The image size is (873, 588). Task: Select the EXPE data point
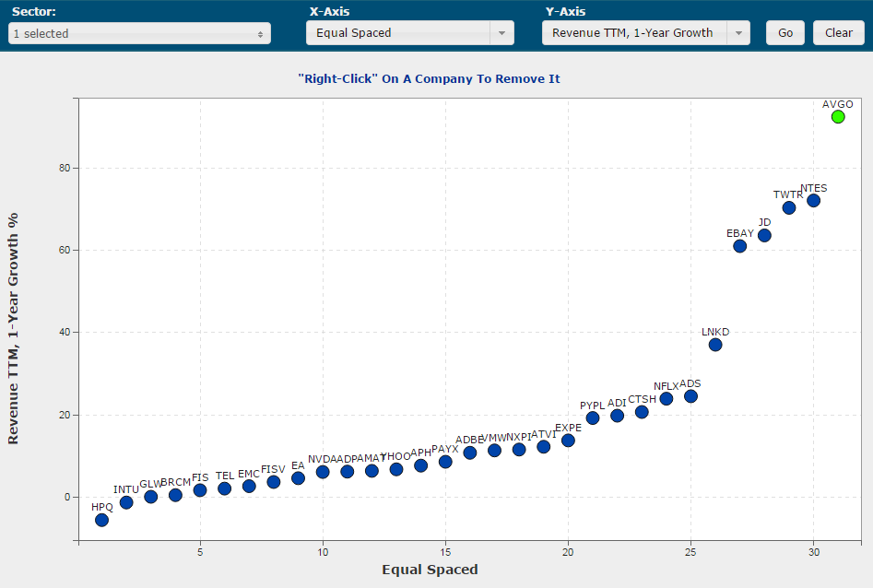coord(568,441)
